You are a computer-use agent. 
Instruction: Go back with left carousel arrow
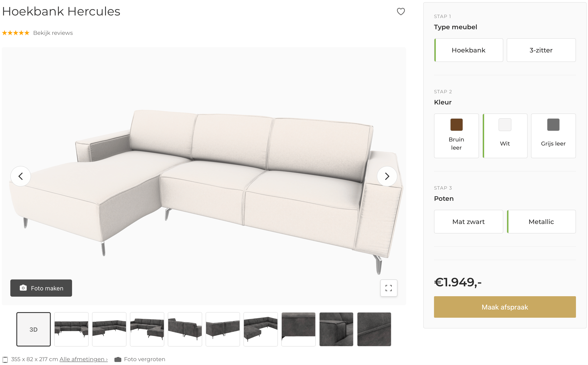pyautogui.click(x=21, y=176)
